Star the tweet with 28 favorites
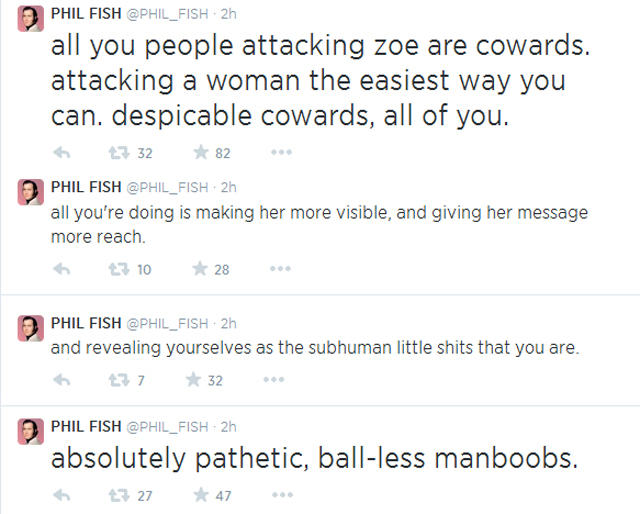The width and height of the screenshot is (640, 514). tap(200, 268)
